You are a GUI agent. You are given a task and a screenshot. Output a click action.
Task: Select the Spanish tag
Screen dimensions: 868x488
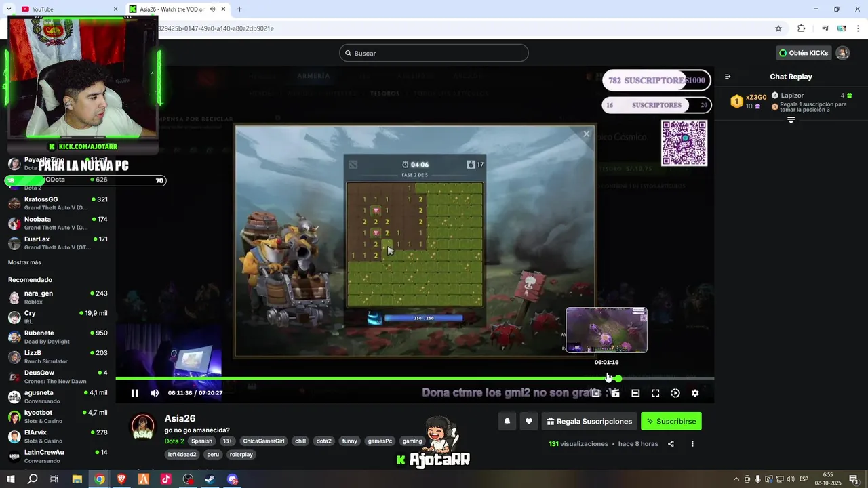point(201,441)
